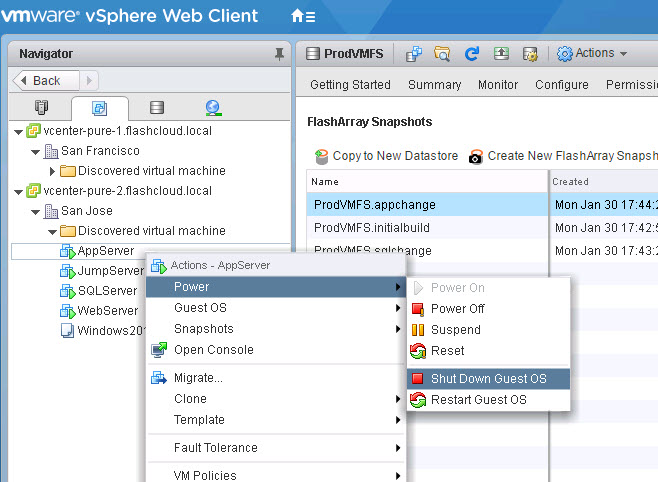
Task: Click the register VM toolbar icon
Action: (414, 54)
